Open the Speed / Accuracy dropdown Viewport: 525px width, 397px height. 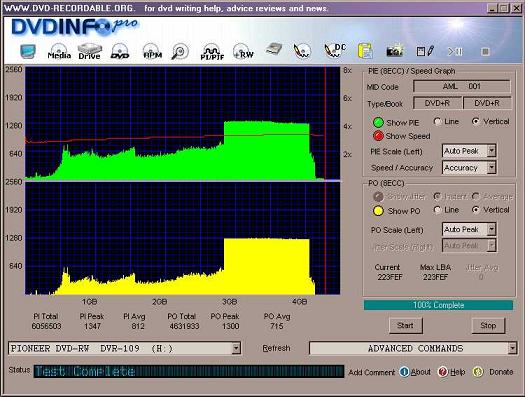pyautogui.click(x=491, y=167)
